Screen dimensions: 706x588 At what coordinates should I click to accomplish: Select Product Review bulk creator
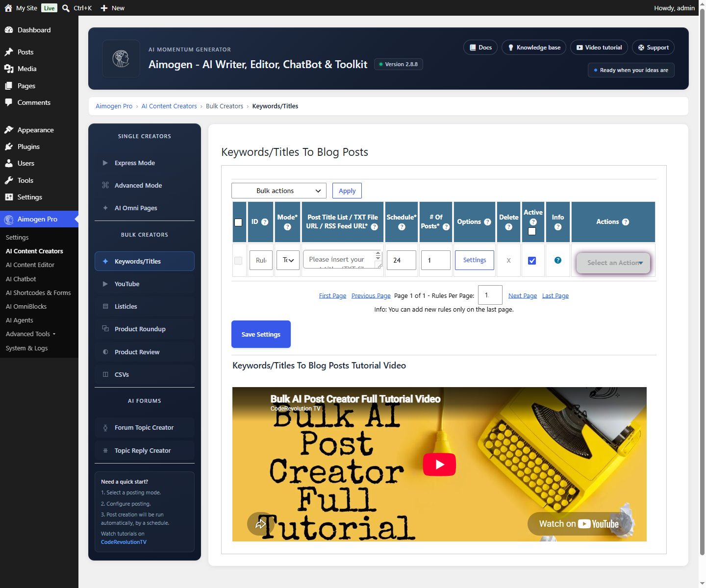(x=145, y=352)
